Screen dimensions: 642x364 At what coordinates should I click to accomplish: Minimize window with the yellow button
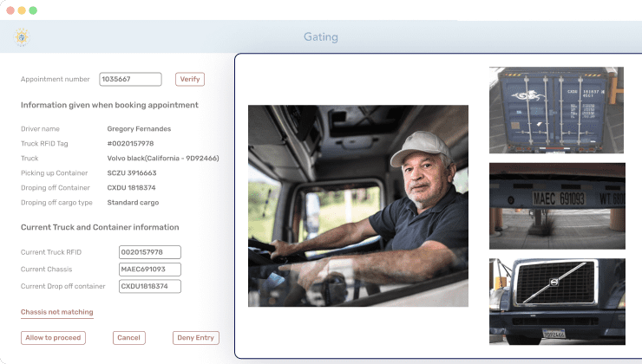click(x=22, y=10)
